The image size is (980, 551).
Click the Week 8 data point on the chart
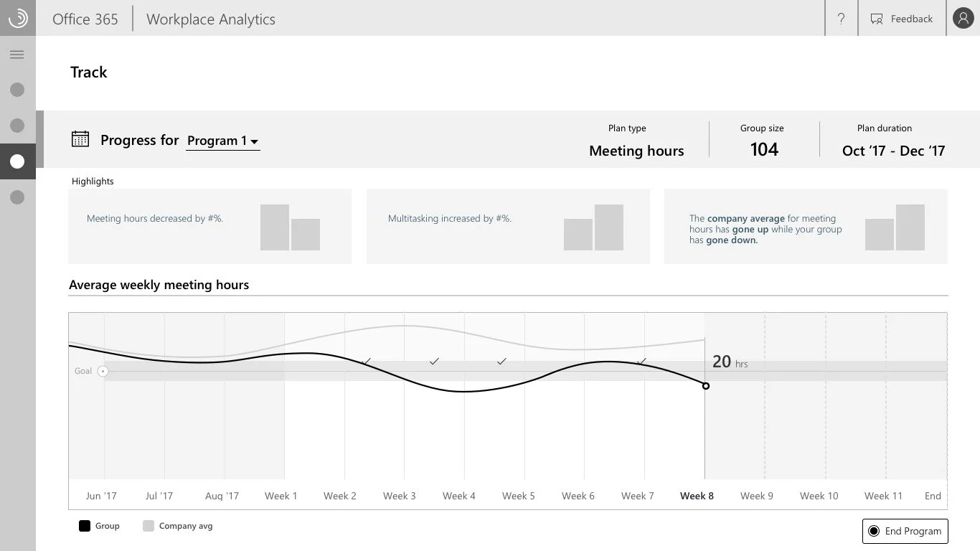706,386
